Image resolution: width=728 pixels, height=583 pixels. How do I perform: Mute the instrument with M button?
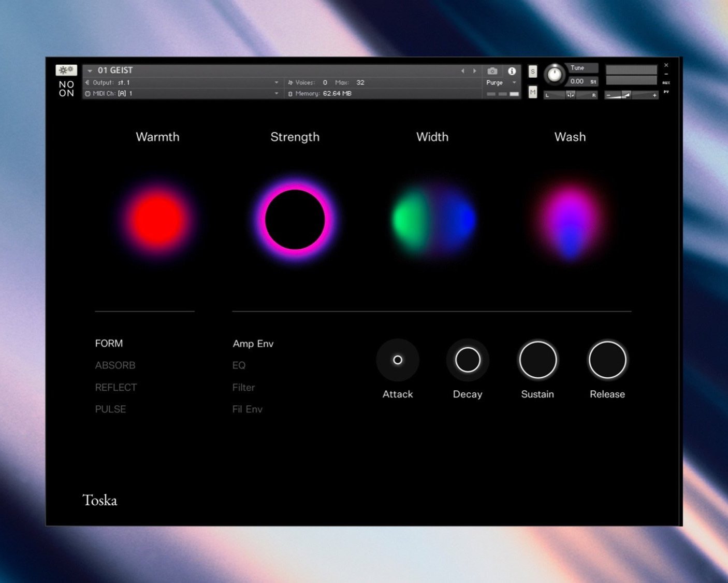532,92
